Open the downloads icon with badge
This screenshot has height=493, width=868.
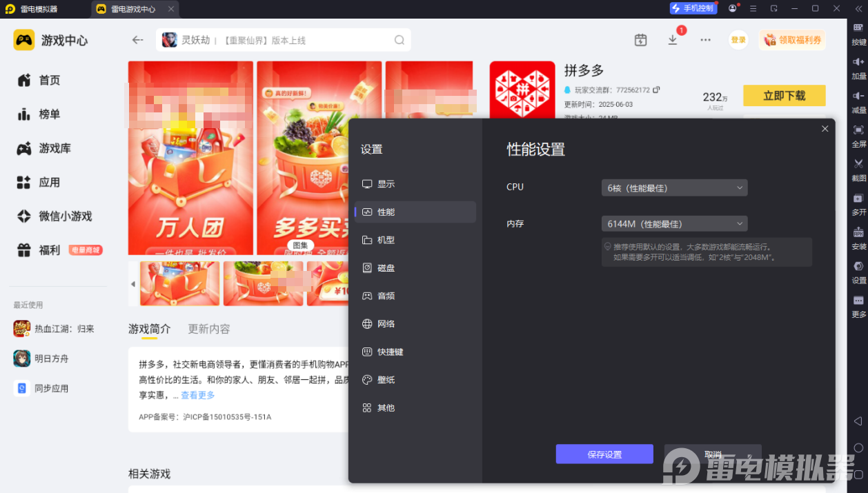click(673, 40)
